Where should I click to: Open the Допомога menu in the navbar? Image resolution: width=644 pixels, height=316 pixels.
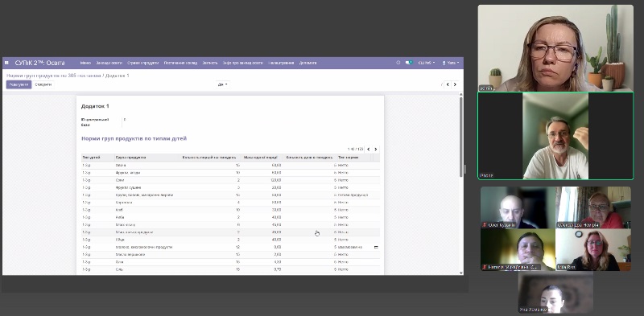(308, 63)
